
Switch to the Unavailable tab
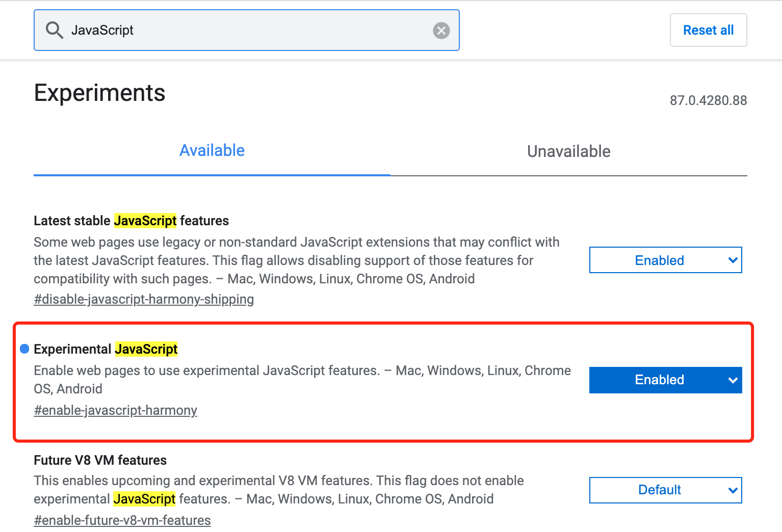569,151
